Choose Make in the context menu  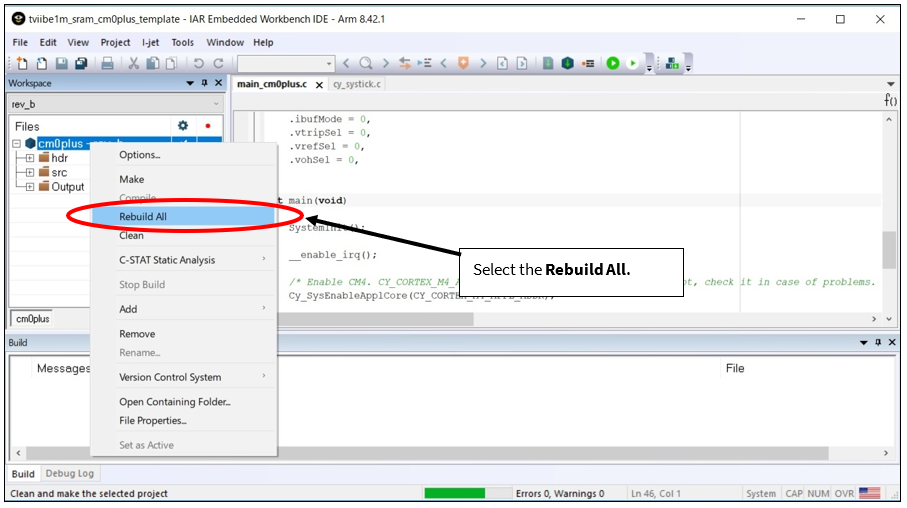184,179
